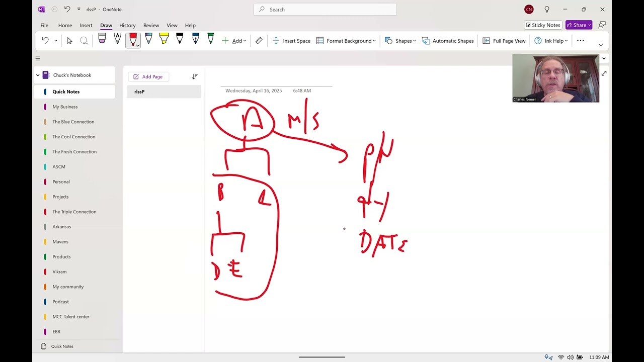
Task: Click the webcam video thumbnail
Action: 555,78
